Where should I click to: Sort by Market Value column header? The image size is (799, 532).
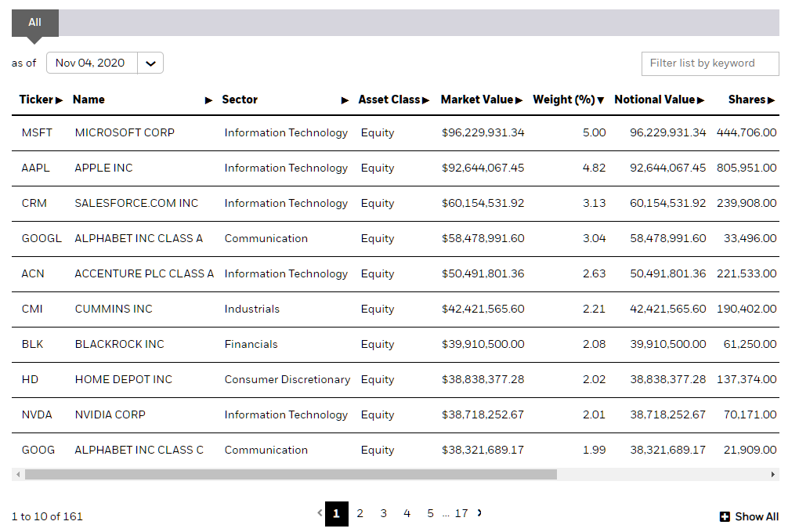[x=482, y=100]
